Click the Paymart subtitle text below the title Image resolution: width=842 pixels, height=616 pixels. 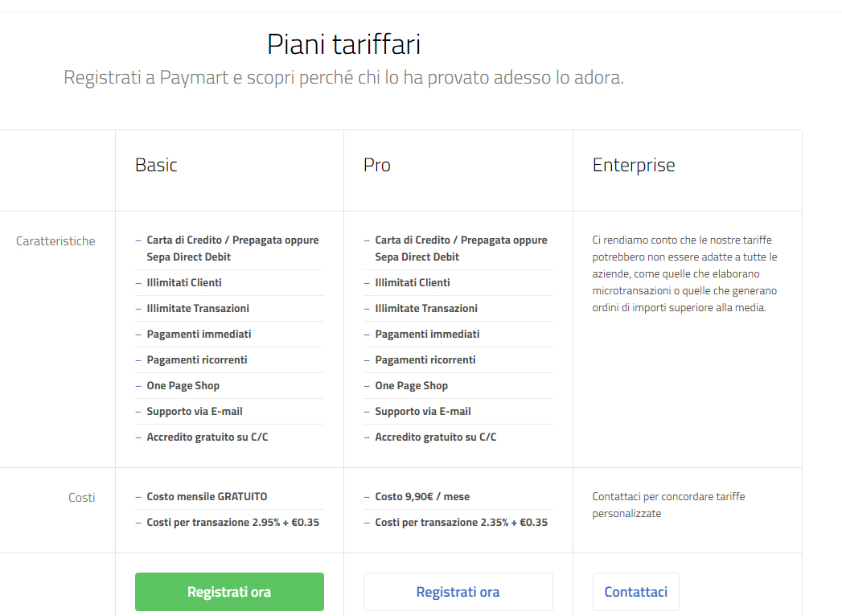coord(343,77)
